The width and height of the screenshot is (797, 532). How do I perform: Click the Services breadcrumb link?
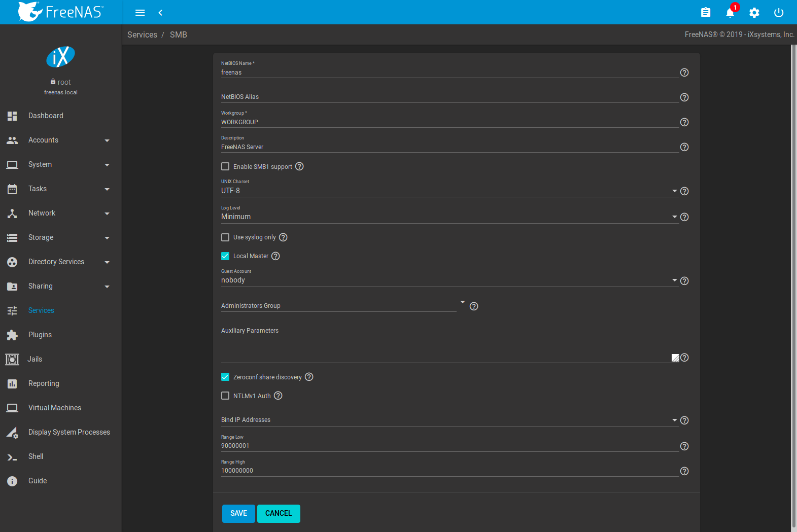(x=142, y=34)
